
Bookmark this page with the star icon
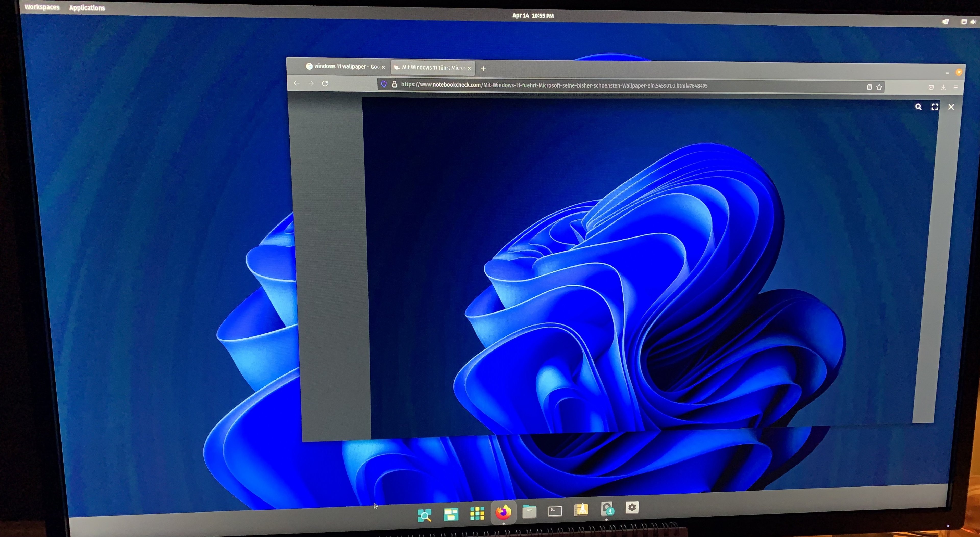[879, 87]
